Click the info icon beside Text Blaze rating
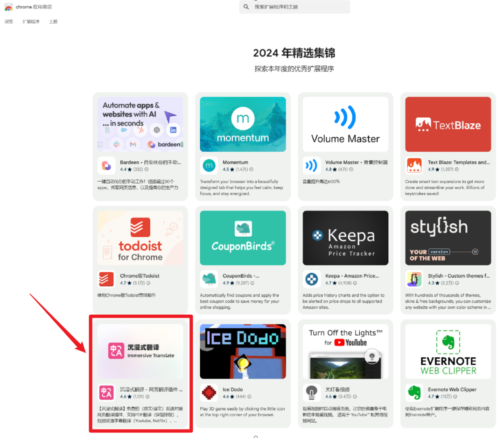The image size is (504, 438). click(457, 169)
